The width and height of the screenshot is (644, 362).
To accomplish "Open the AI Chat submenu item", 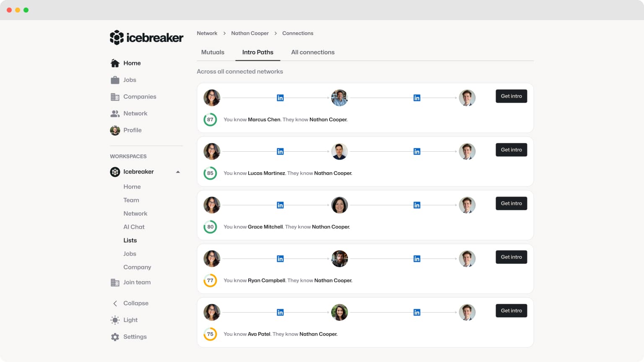I will tap(134, 227).
